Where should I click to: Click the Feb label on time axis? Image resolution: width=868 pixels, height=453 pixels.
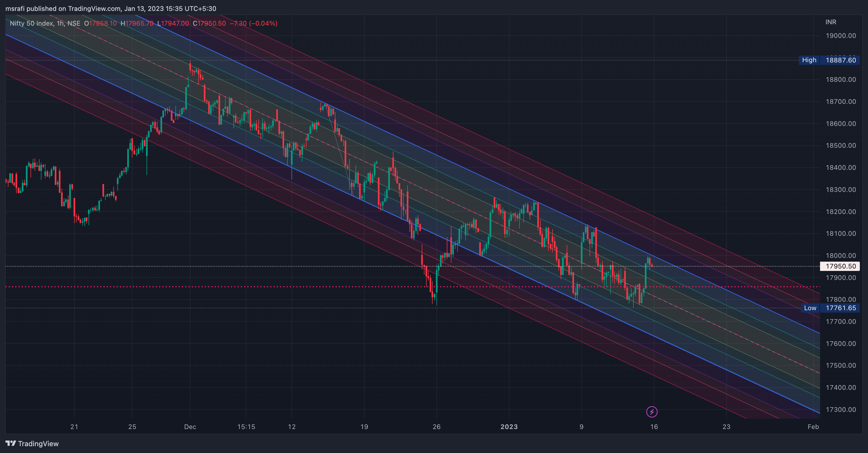coord(813,427)
